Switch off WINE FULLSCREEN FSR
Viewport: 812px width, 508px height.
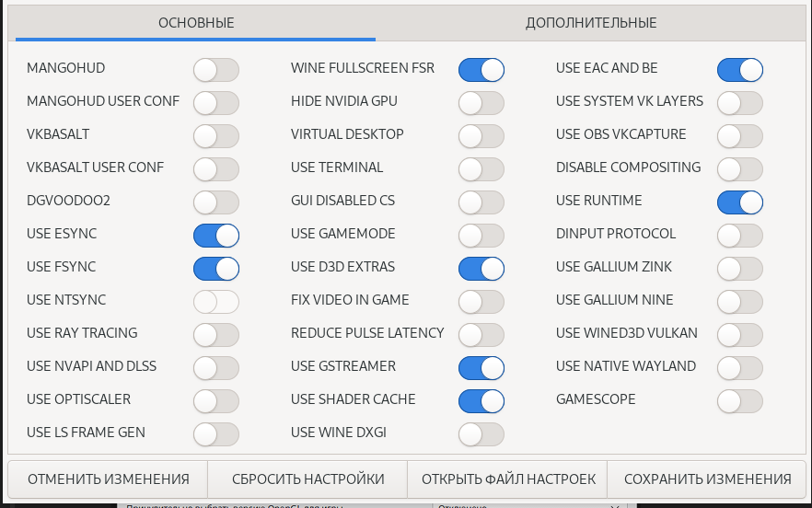click(481, 69)
